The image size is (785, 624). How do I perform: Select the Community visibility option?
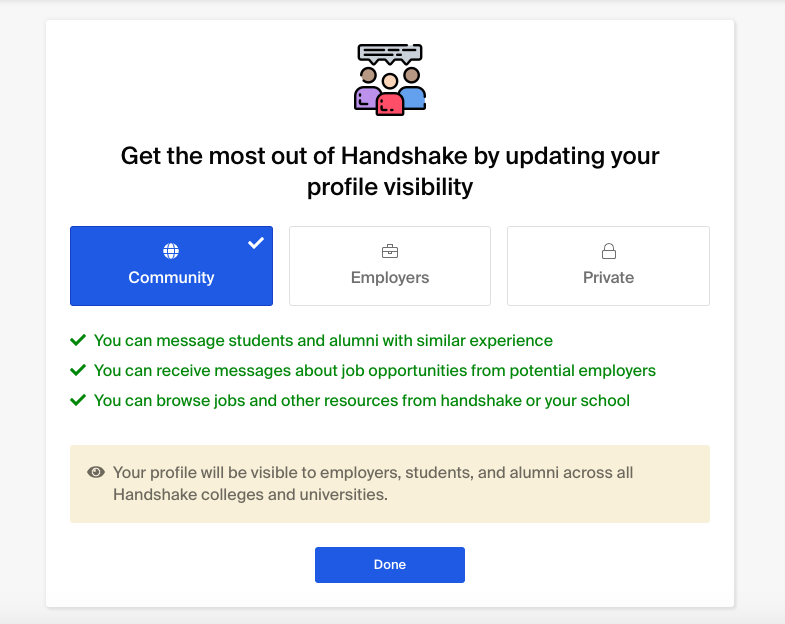click(171, 266)
